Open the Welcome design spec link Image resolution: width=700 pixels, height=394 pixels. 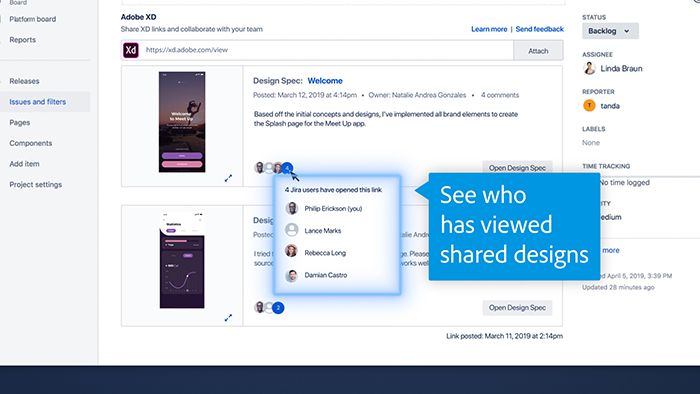pos(325,81)
